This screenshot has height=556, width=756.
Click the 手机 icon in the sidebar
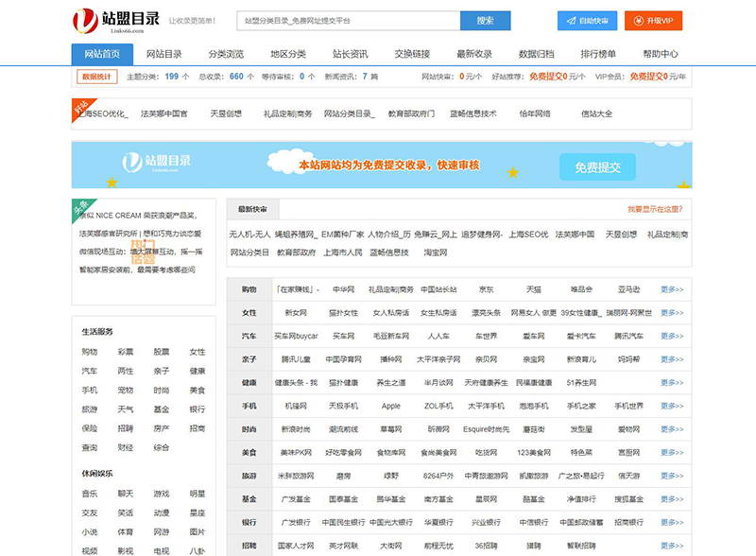pos(90,389)
